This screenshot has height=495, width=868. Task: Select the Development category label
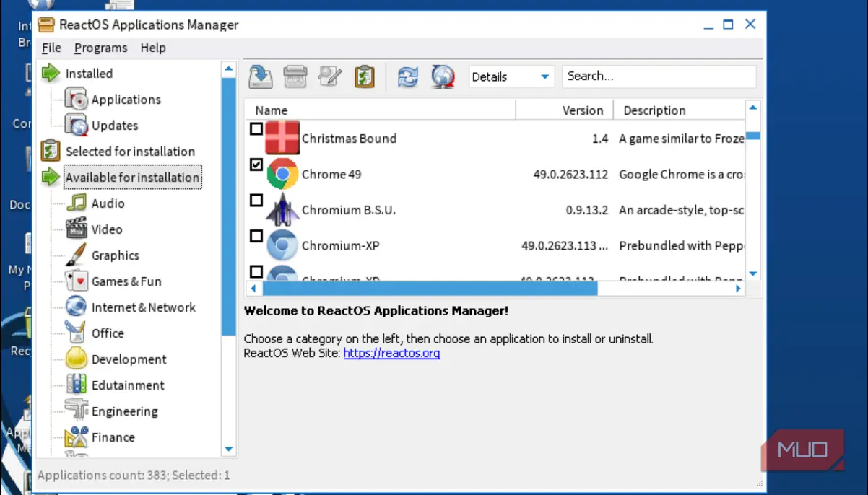click(129, 359)
